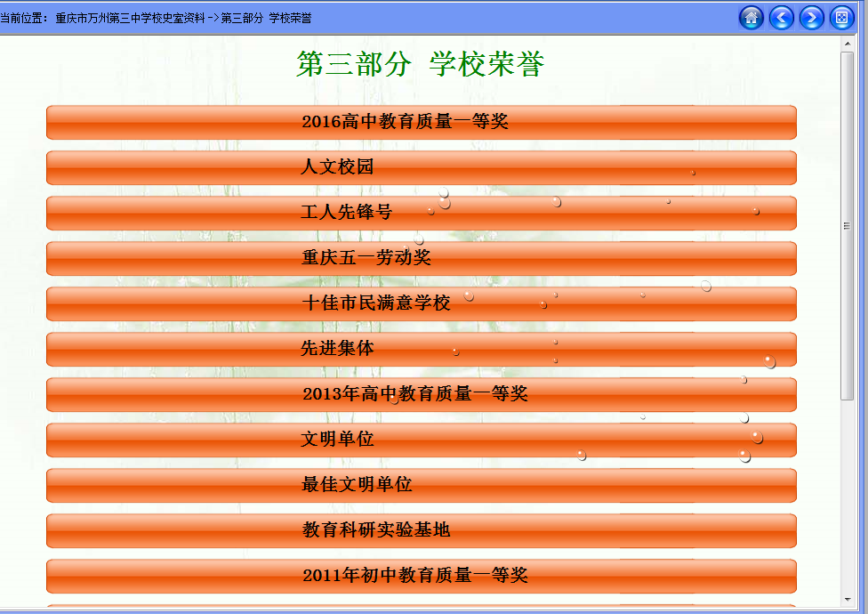The width and height of the screenshot is (868, 614).
Task: Go to the previous page arrow
Action: (782, 19)
